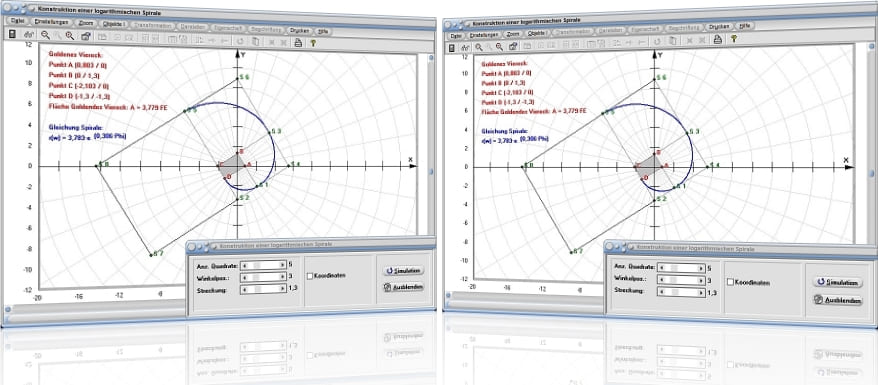Enable the Koordinaten checkbox in right dialog
Image resolution: width=878 pixels, height=385 pixels.
pos(730,283)
